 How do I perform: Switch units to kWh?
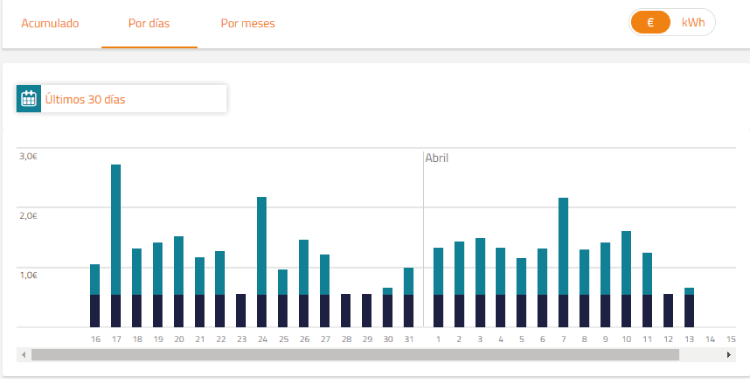click(x=693, y=22)
